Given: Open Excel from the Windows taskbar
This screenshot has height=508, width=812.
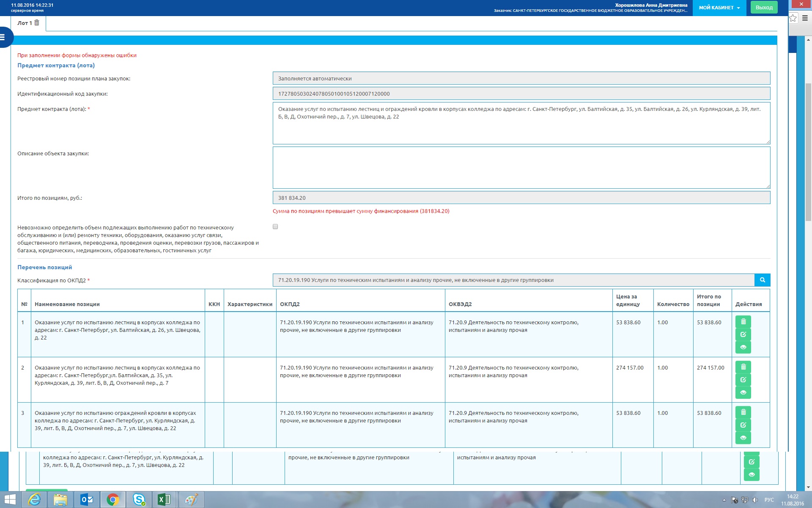Looking at the screenshot, I should [164, 500].
